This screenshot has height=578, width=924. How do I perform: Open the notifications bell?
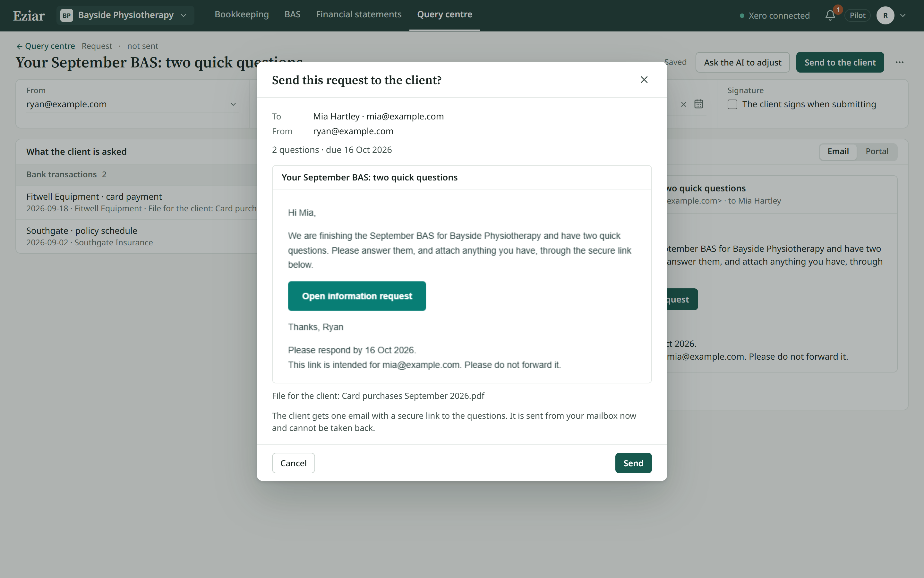pyautogui.click(x=830, y=15)
